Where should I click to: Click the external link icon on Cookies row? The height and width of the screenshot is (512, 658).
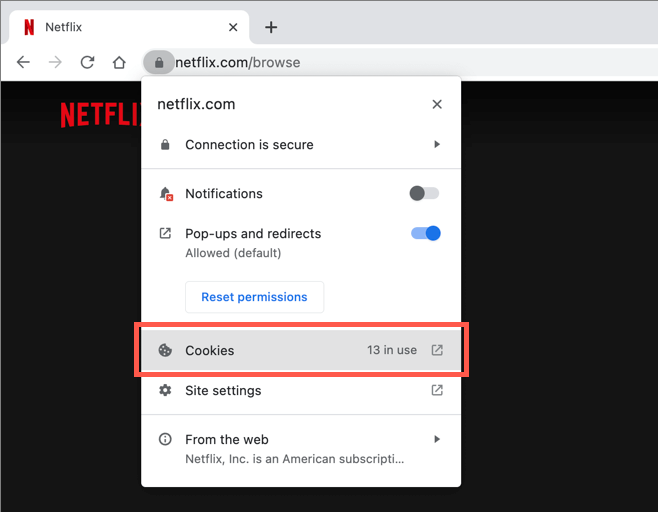(437, 350)
